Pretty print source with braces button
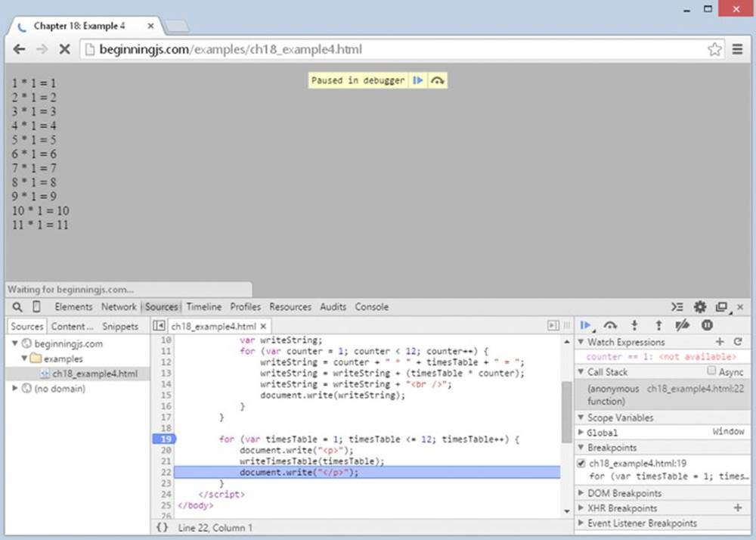The height and width of the screenshot is (540, 756). point(162,527)
